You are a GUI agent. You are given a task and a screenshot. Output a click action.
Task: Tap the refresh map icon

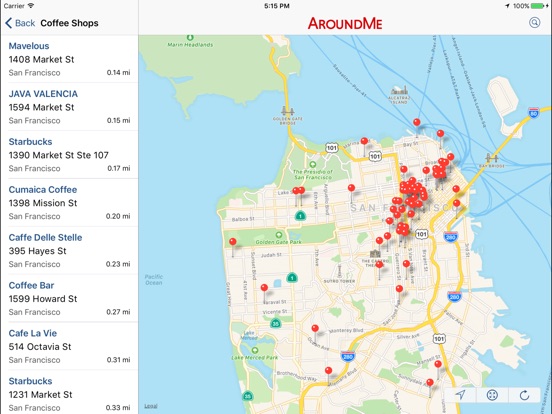pos(524,395)
